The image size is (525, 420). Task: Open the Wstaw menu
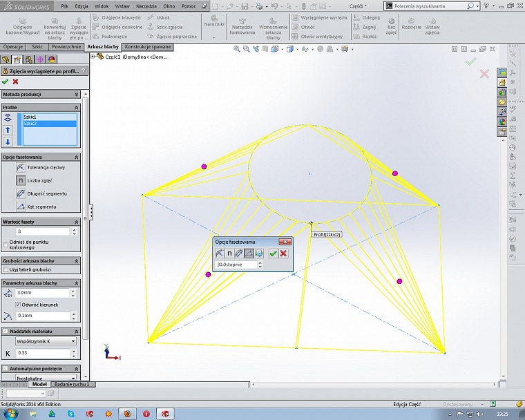point(122,5)
